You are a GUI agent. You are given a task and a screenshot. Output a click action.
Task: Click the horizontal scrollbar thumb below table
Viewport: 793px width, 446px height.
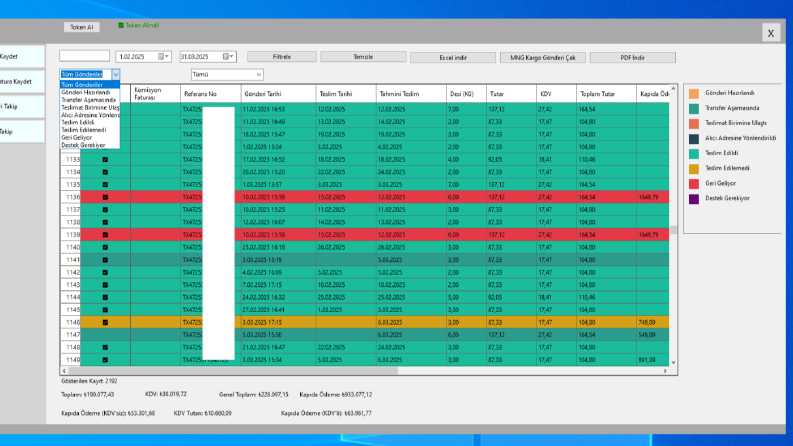click(x=234, y=371)
